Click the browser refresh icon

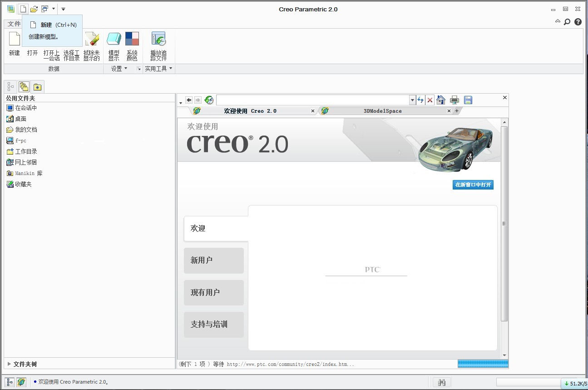(x=420, y=100)
